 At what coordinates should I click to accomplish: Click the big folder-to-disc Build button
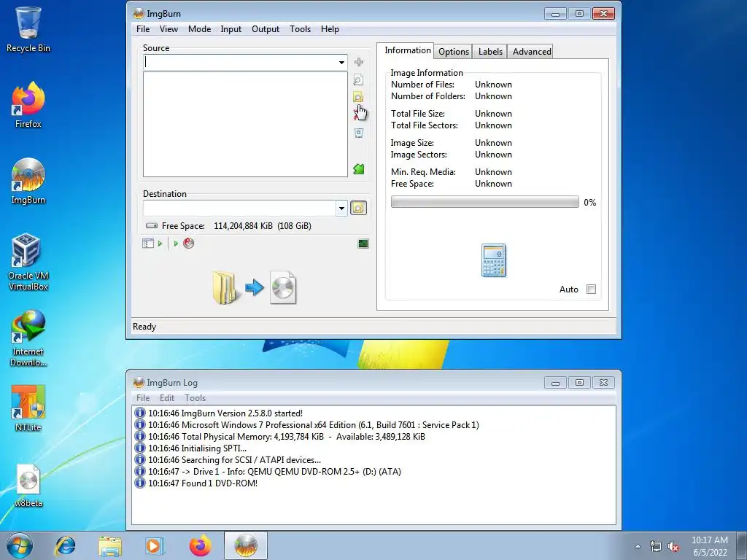tap(255, 287)
